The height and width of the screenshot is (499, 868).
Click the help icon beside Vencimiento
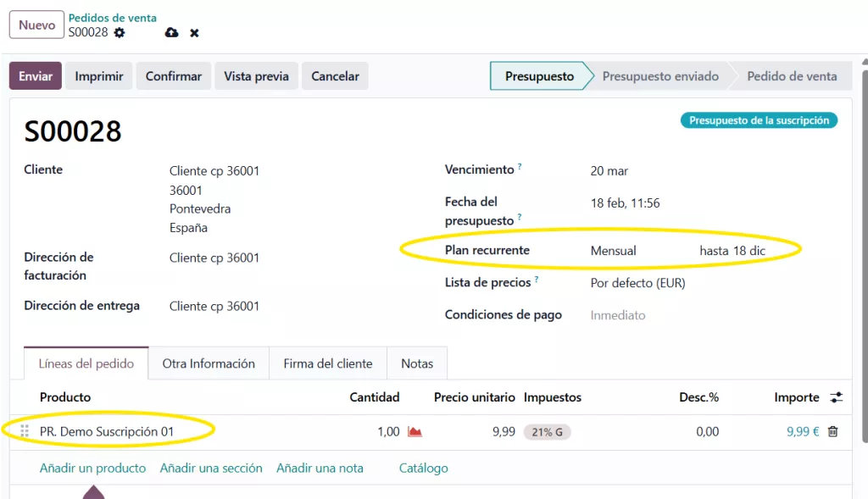pyautogui.click(x=519, y=164)
